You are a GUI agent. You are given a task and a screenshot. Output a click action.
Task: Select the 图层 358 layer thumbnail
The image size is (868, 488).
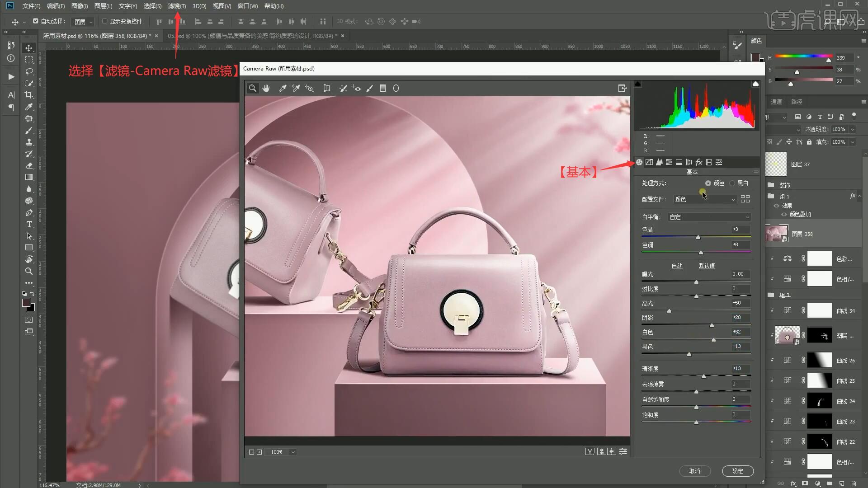776,234
